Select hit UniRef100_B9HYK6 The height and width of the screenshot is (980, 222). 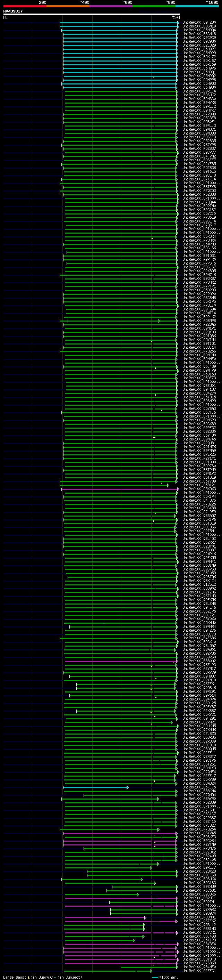click(199, 103)
